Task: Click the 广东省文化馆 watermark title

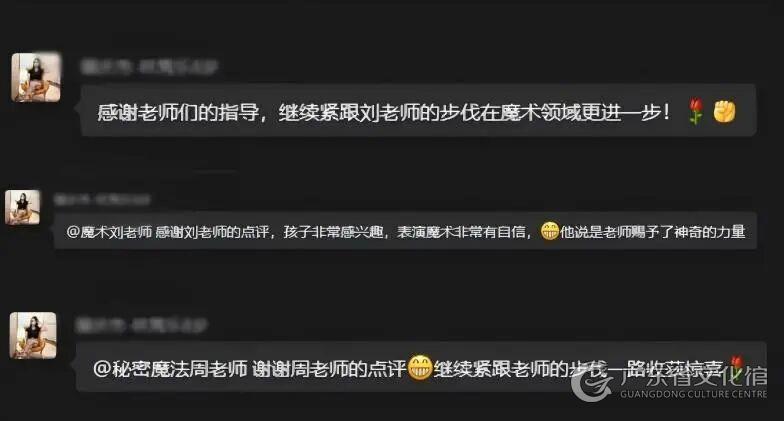Action: coord(693,376)
